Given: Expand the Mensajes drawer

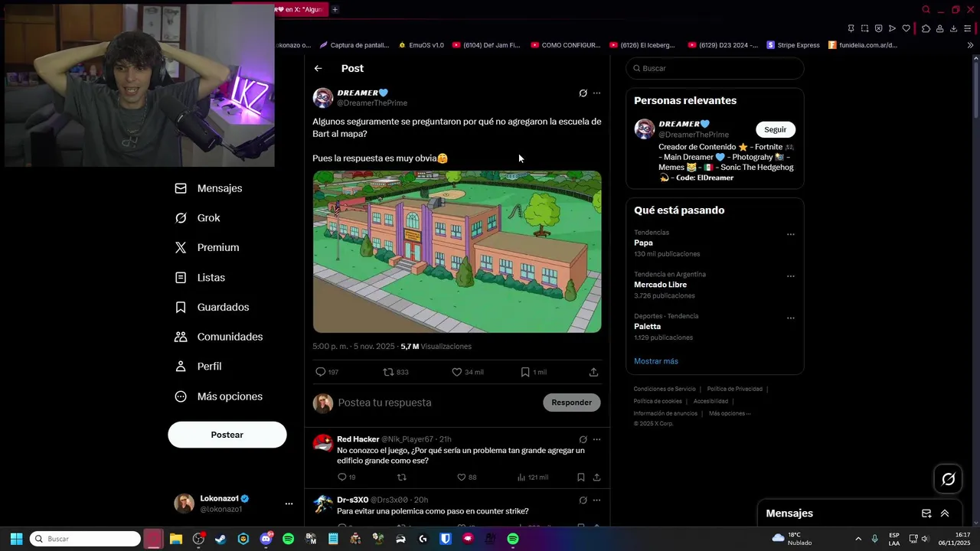Looking at the screenshot, I should pyautogui.click(x=945, y=514).
